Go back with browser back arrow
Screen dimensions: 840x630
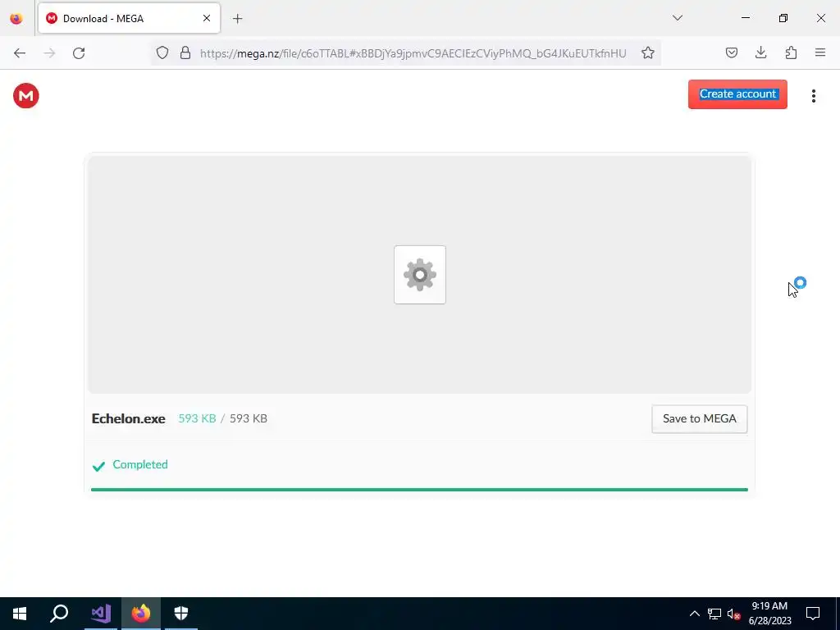(20, 53)
